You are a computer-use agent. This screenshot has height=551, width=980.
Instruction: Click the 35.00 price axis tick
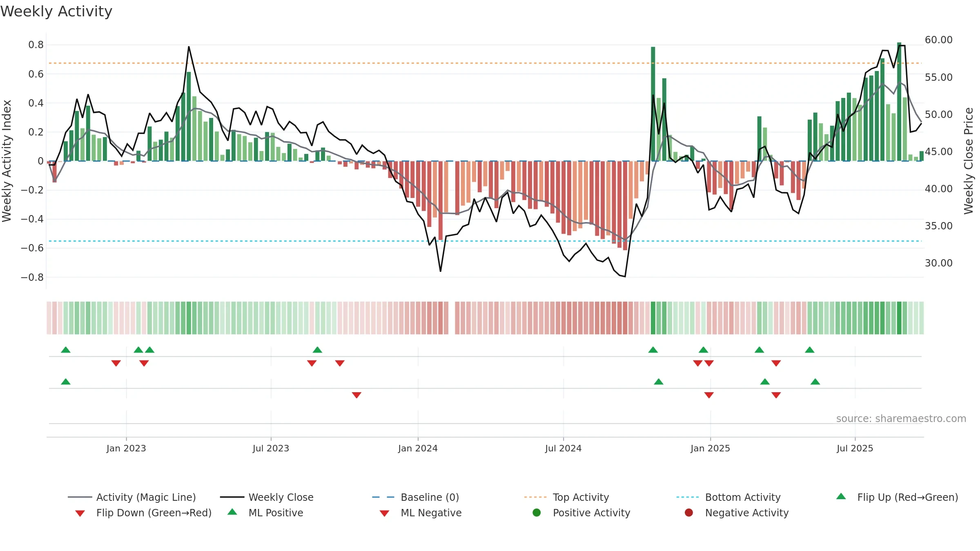938,226
